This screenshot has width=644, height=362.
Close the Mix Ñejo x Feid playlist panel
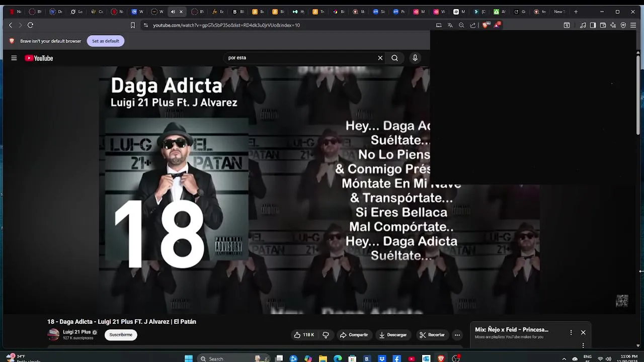pyautogui.click(x=583, y=332)
